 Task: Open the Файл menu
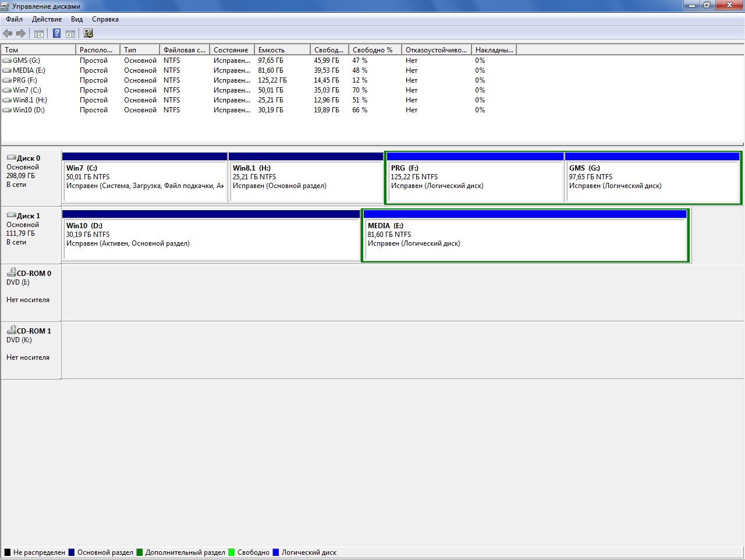click(x=15, y=19)
